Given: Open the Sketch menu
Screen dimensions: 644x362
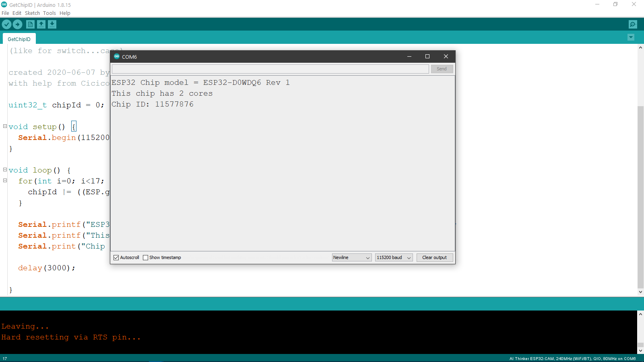Looking at the screenshot, I should (x=32, y=13).
